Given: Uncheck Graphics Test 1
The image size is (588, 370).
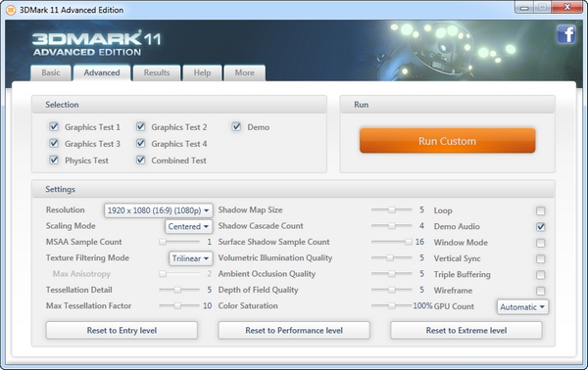Looking at the screenshot, I should point(54,126).
